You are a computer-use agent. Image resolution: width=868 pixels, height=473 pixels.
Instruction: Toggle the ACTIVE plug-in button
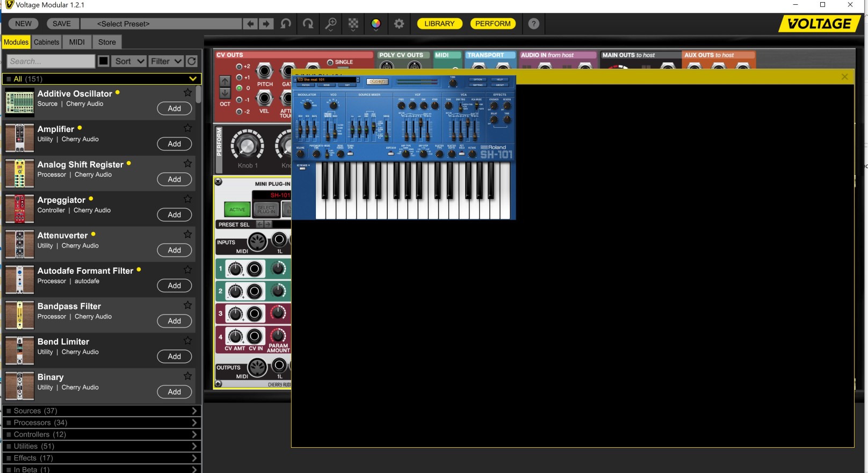tap(237, 209)
